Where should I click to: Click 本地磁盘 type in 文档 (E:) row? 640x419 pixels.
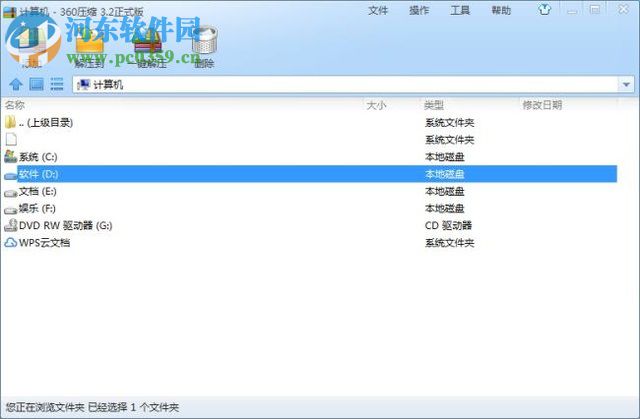[x=444, y=191]
